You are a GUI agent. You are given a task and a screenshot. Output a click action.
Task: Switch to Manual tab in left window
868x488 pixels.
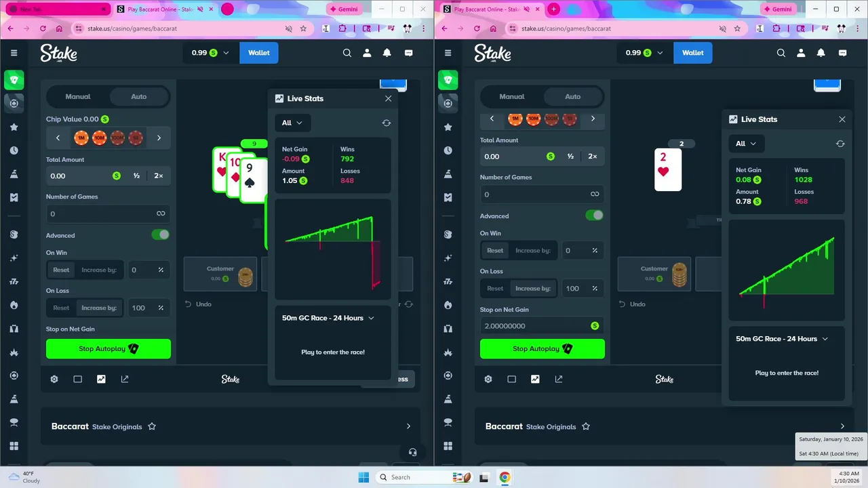pos(78,96)
